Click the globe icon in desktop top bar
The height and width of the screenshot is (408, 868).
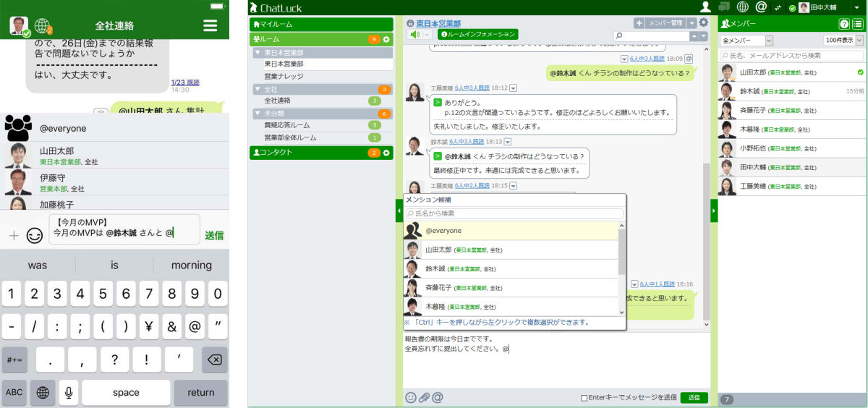tap(743, 7)
